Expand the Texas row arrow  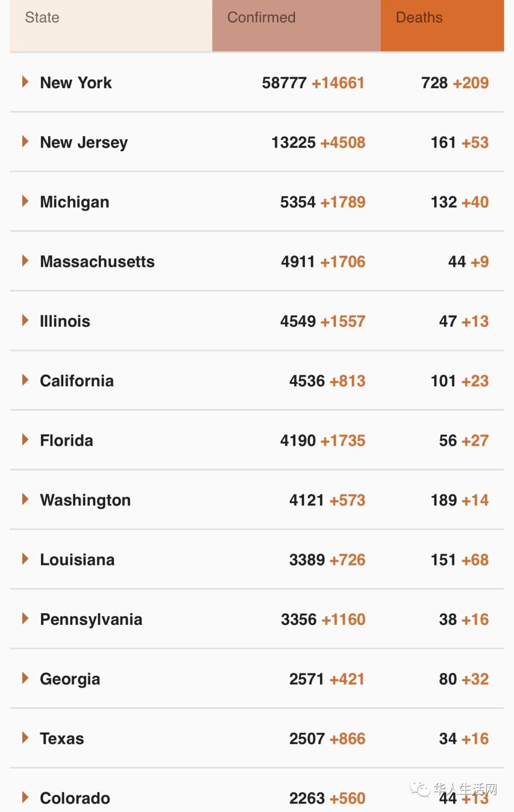pyautogui.click(x=25, y=738)
